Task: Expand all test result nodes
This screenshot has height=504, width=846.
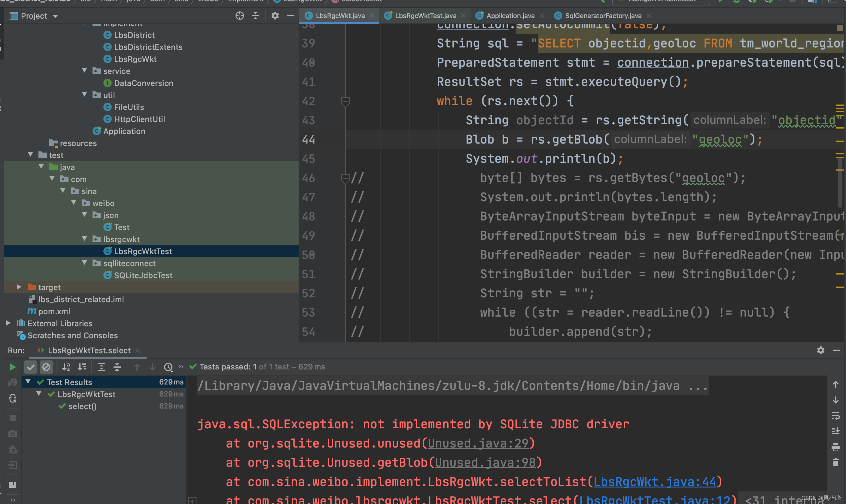Action: tap(101, 367)
